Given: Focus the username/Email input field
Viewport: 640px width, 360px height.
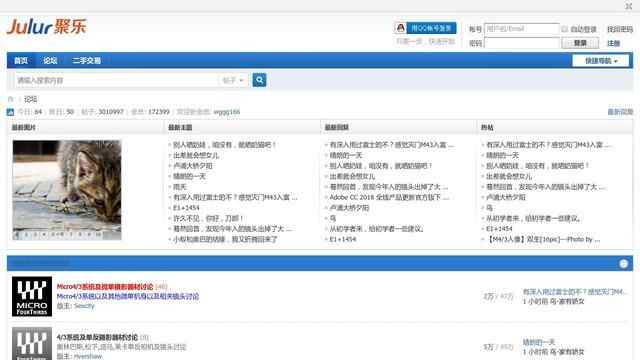Looking at the screenshot, I should click(x=522, y=29).
